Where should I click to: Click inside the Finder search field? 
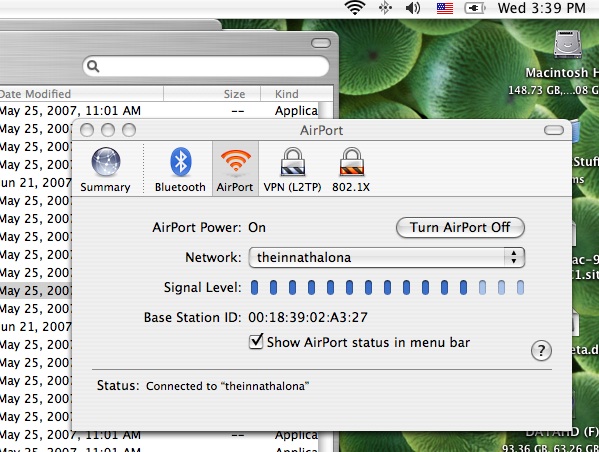[x=206, y=66]
